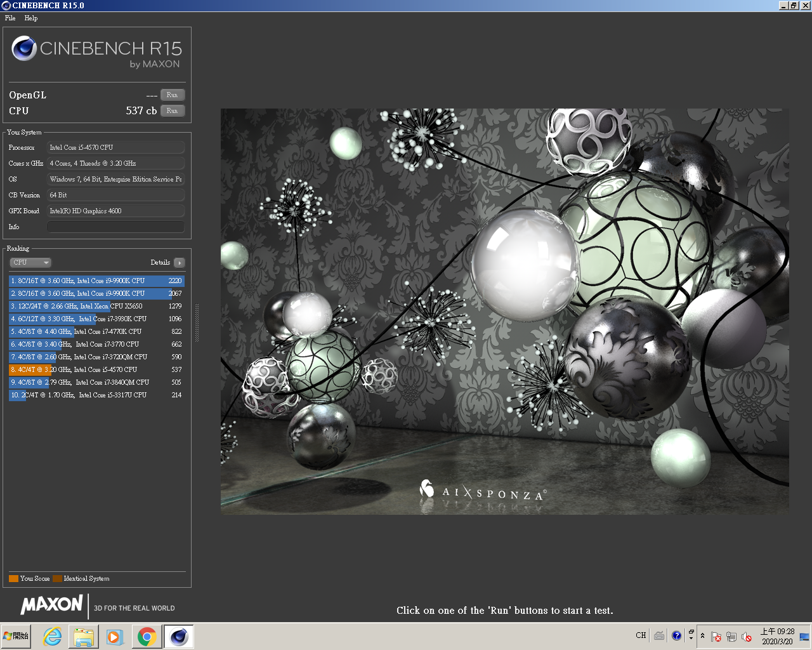812x650 pixels.
Task: Open Windows Media Player taskbar icon
Action: tap(115, 636)
